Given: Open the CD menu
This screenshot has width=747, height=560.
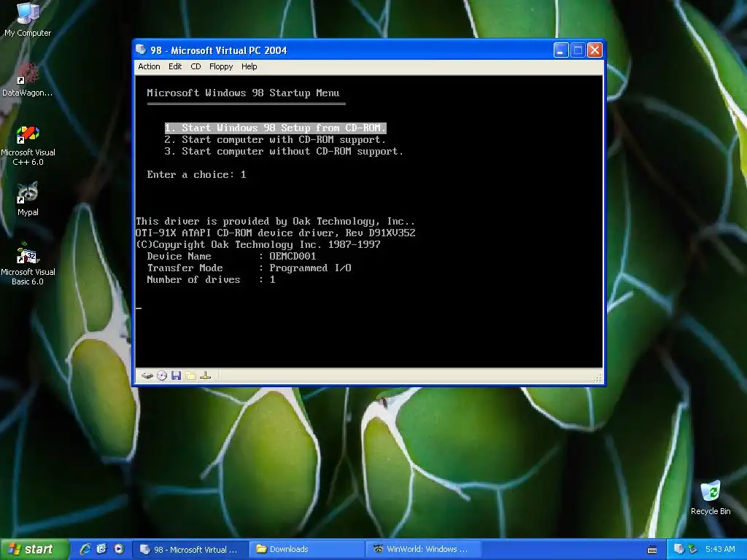Looking at the screenshot, I should [196, 66].
